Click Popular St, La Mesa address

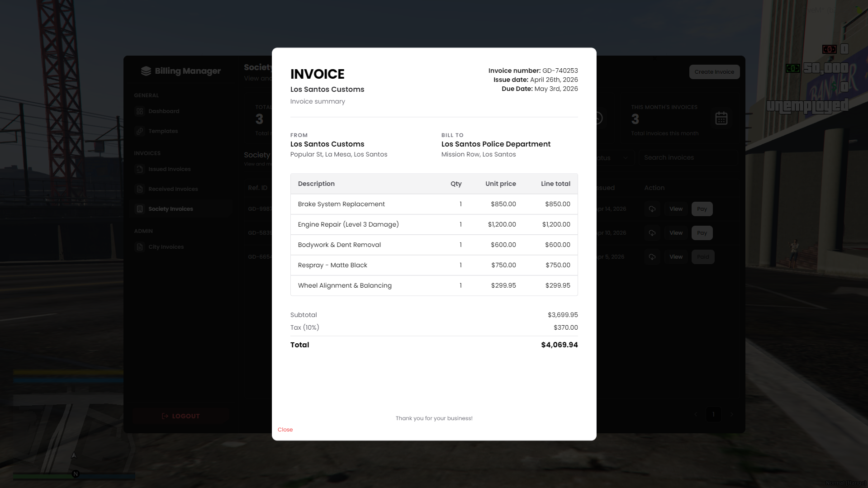tap(338, 154)
